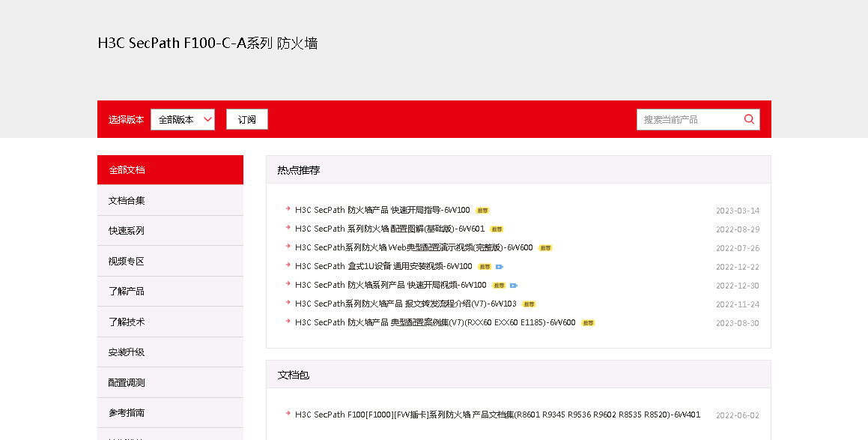Click recommend badge beside 典型配置案例集-6W600
This screenshot has width=868, height=440.
pos(588,323)
